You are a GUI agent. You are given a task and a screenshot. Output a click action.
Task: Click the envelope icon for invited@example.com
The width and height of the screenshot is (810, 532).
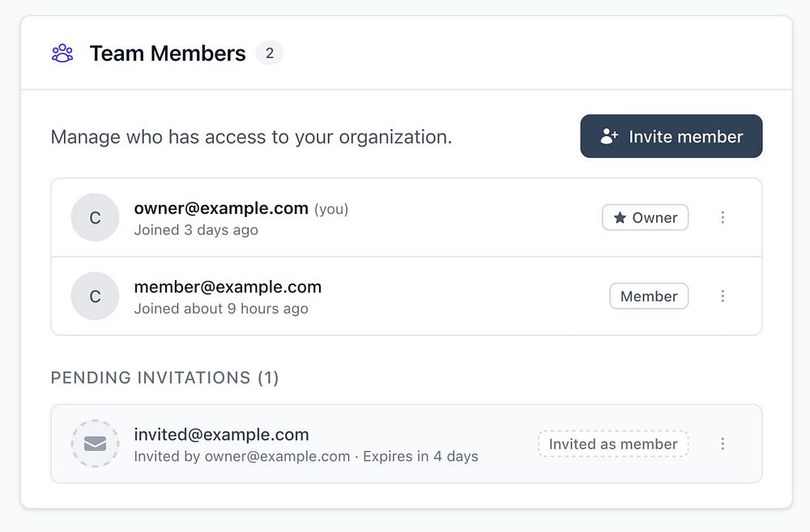tap(95, 444)
